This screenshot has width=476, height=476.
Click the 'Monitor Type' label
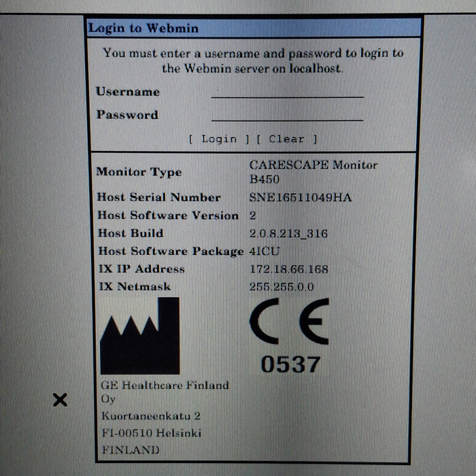click(x=139, y=172)
